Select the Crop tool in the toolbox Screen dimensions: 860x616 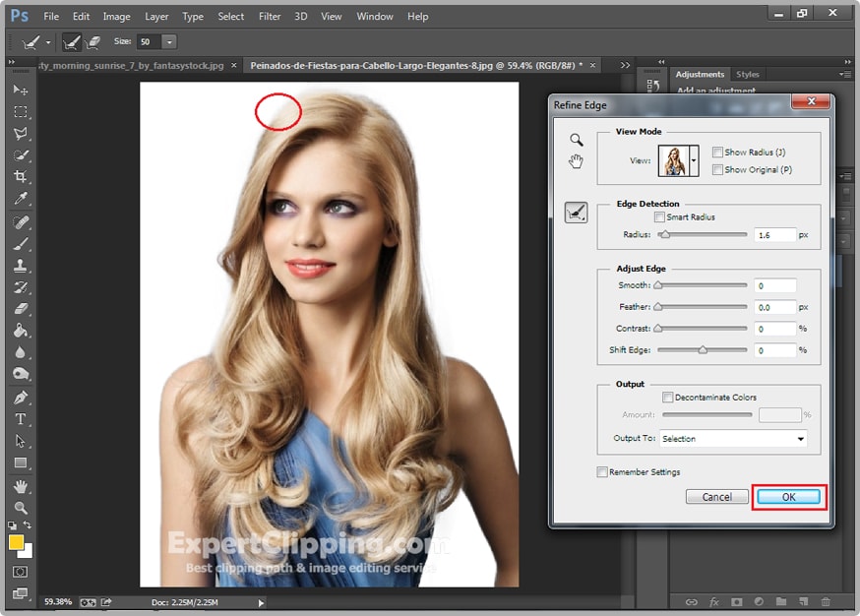pyautogui.click(x=21, y=177)
